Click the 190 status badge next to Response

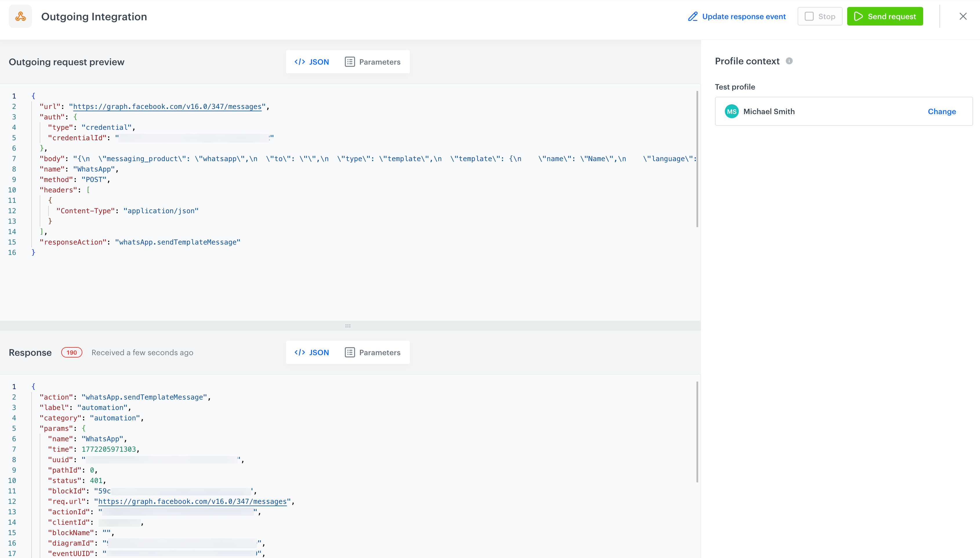pos(72,352)
